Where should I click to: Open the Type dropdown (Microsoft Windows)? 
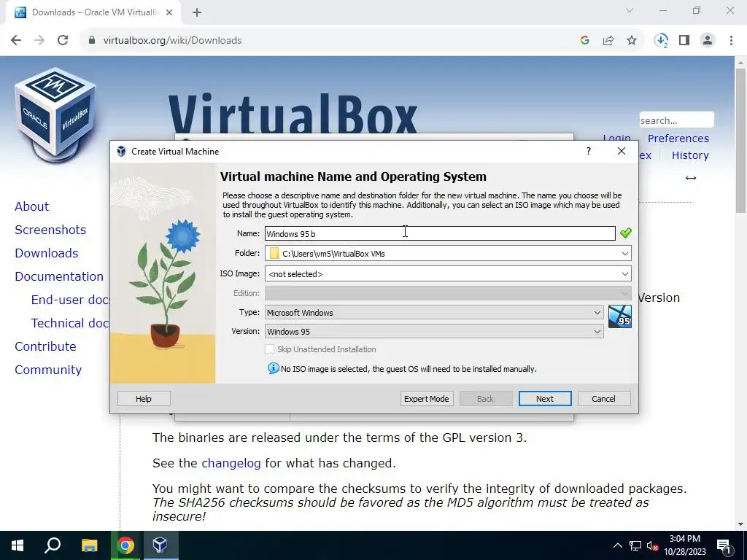pyautogui.click(x=434, y=312)
